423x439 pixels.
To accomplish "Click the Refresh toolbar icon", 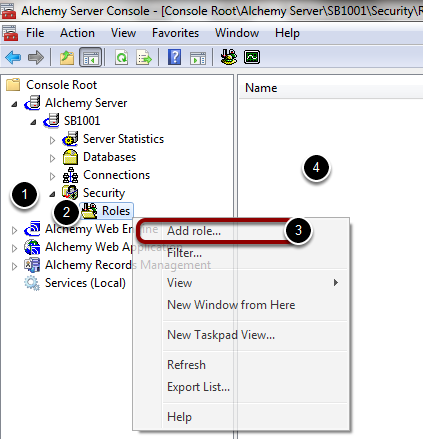I will [x=122, y=57].
